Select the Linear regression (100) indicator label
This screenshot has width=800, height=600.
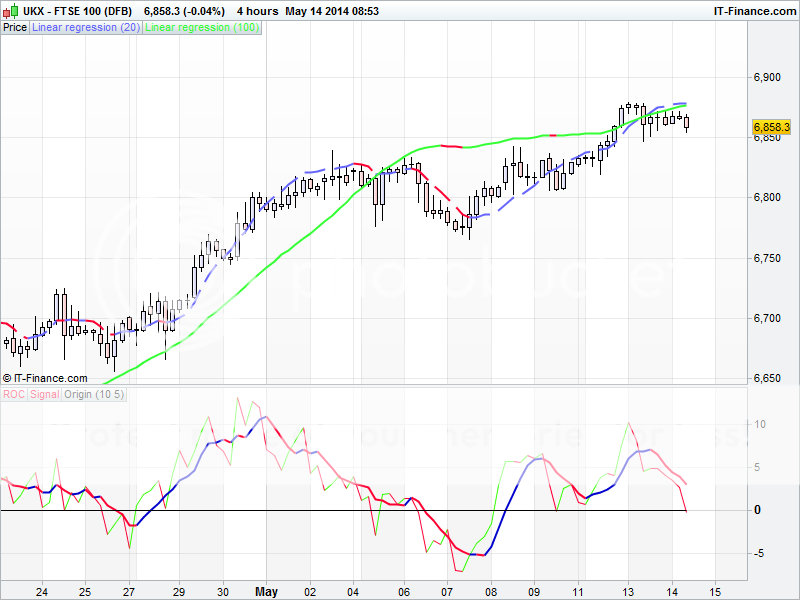click(x=203, y=28)
